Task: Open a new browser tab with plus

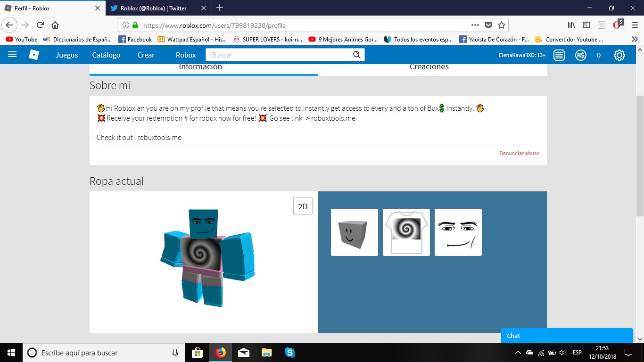Action: (x=220, y=8)
